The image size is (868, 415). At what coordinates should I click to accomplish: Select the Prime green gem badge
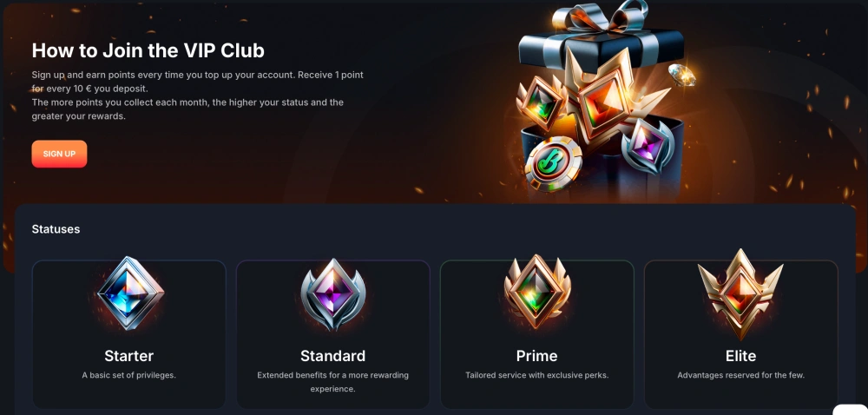tap(537, 292)
